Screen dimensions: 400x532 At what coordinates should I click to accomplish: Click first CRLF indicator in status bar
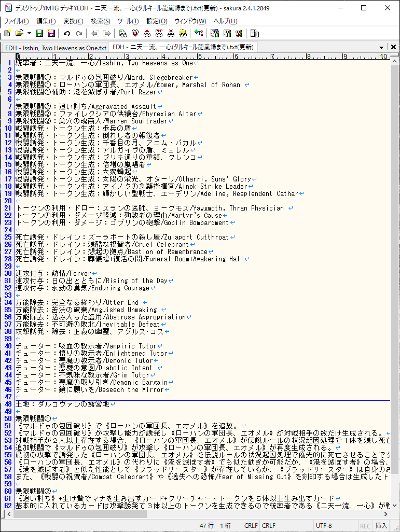(x=251, y=526)
